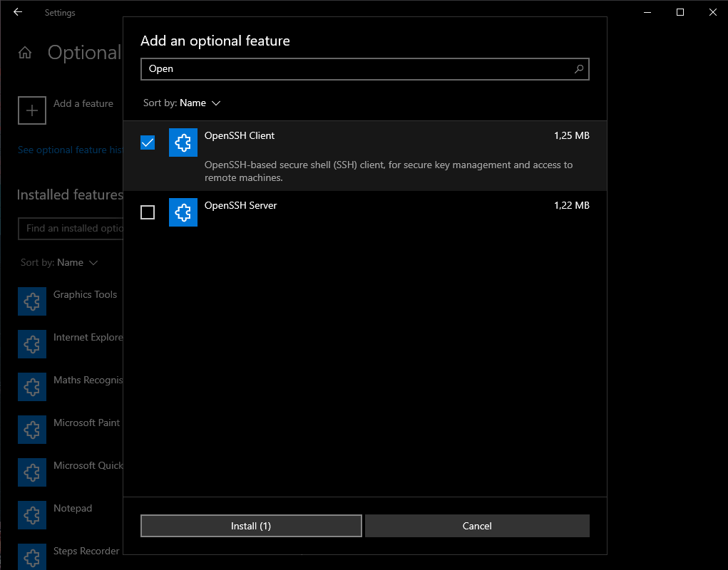Click the Install (1) button

coord(251,526)
